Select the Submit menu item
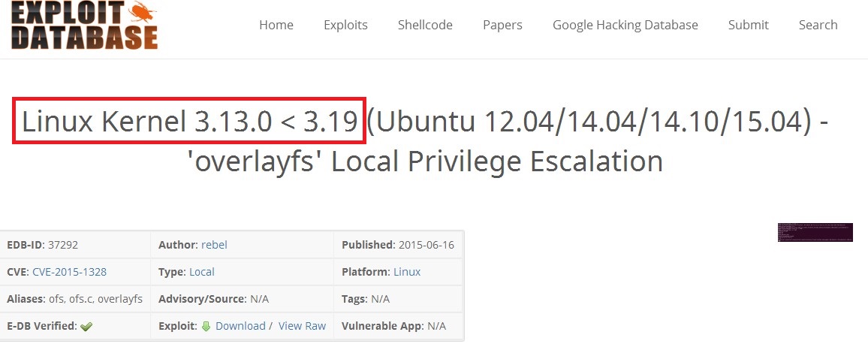The height and width of the screenshot is (344, 868). tap(748, 25)
